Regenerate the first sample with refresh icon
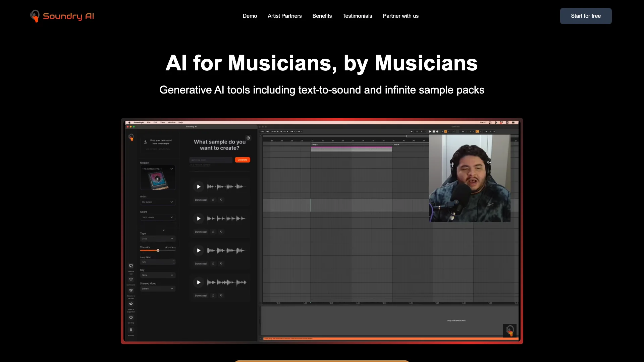Image resolution: width=644 pixels, height=362 pixels. point(213,200)
